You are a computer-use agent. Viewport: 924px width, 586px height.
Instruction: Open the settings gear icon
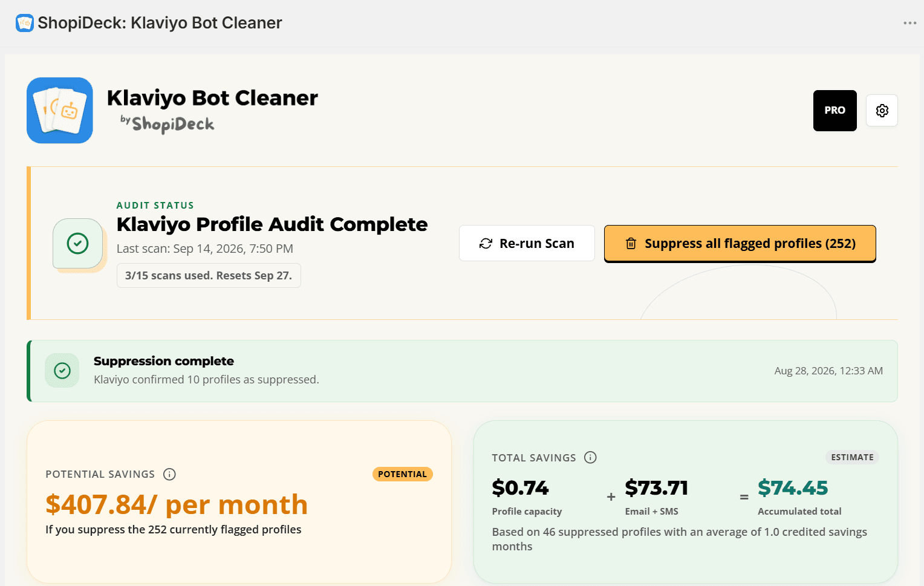(882, 111)
